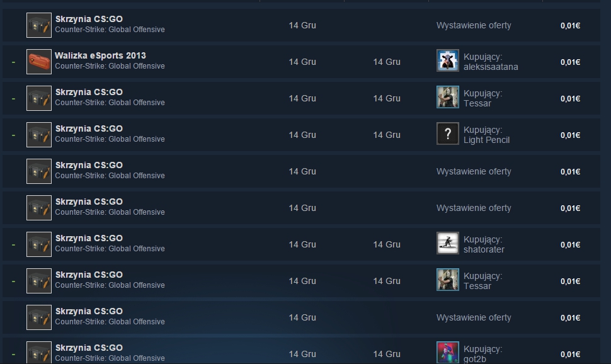Viewport: 611px width, 364px height.
Task: Open the red Walizka eSports 2013 case icon
Action: (39, 62)
